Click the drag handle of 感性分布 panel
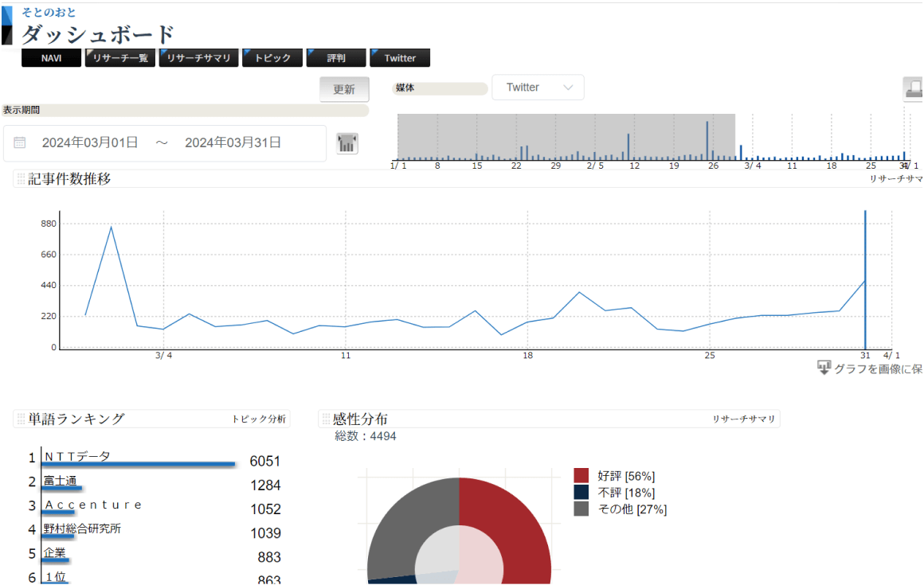Viewport: 924px width, 585px height. (x=325, y=419)
